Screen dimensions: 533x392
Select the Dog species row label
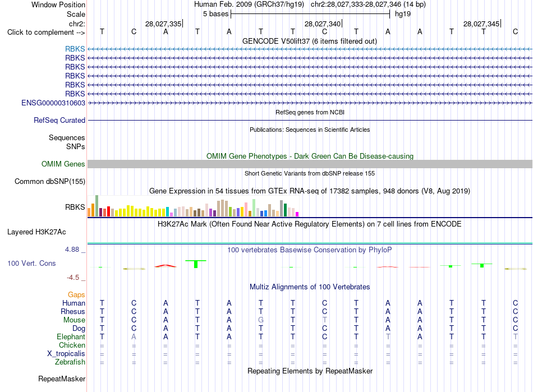(79, 329)
